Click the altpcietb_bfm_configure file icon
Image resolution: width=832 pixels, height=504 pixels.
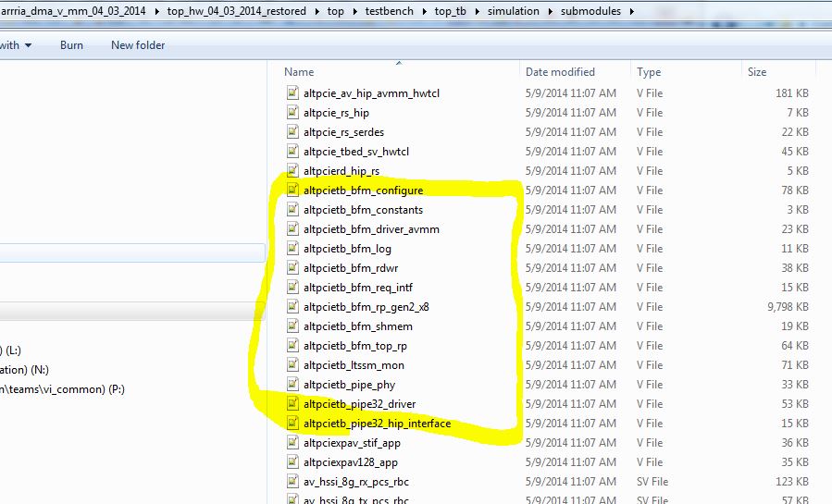click(x=292, y=191)
